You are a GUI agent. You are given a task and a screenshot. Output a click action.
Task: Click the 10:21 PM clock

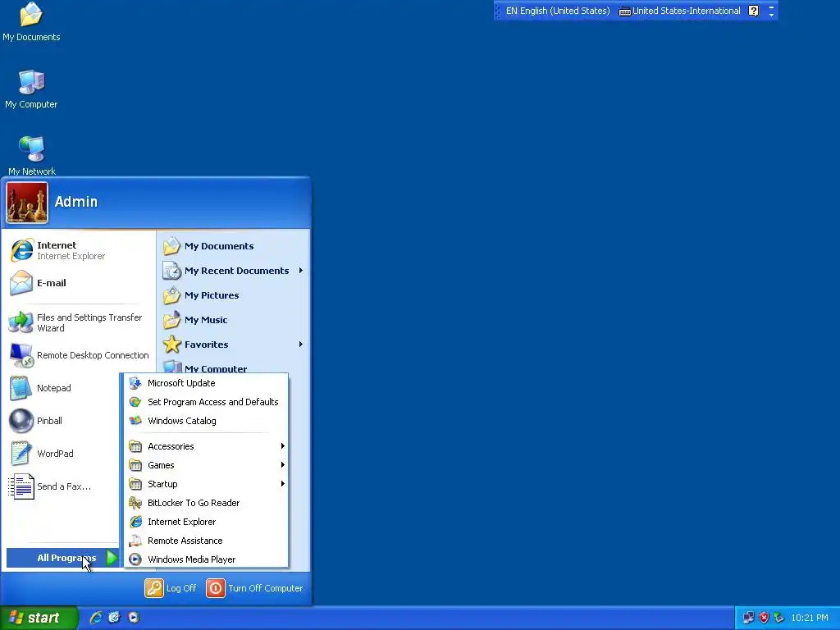coord(810,618)
